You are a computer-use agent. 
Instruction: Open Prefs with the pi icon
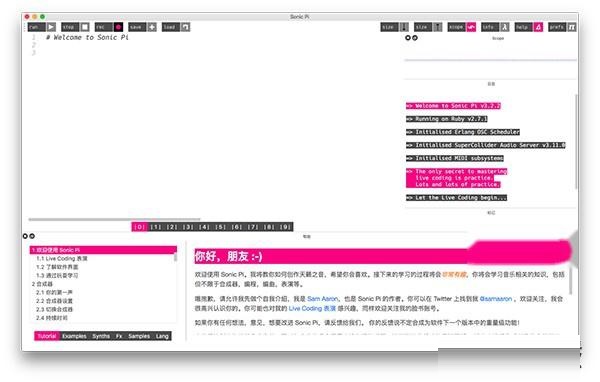(572, 27)
